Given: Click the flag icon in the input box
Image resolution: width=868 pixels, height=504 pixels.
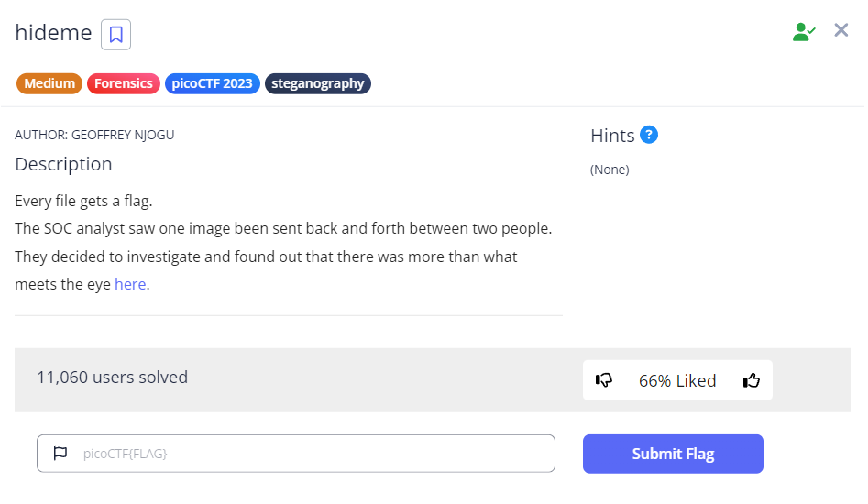Looking at the screenshot, I should click(60, 454).
